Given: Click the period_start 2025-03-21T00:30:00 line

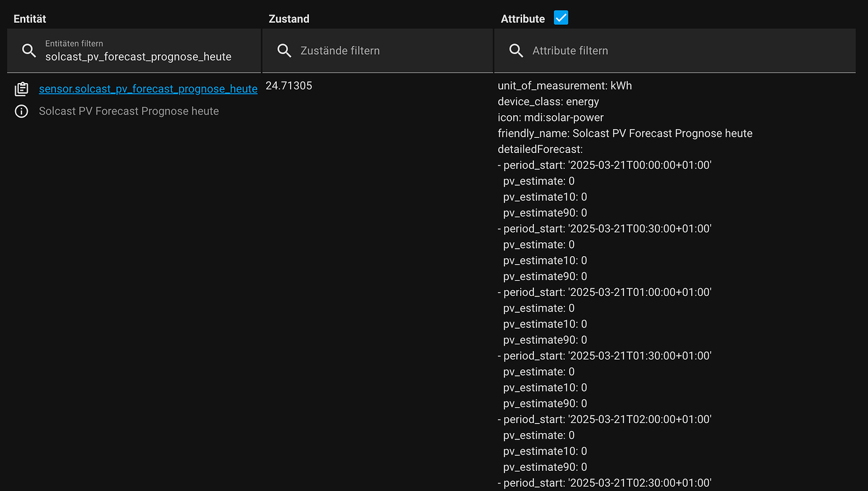Looking at the screenshot, I should [x=604, y=229].
